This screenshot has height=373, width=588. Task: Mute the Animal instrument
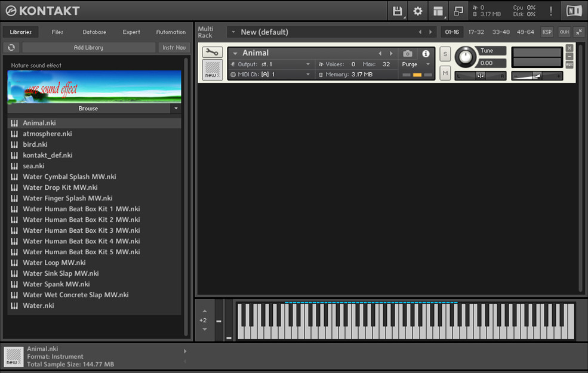(x=445, y=73)
